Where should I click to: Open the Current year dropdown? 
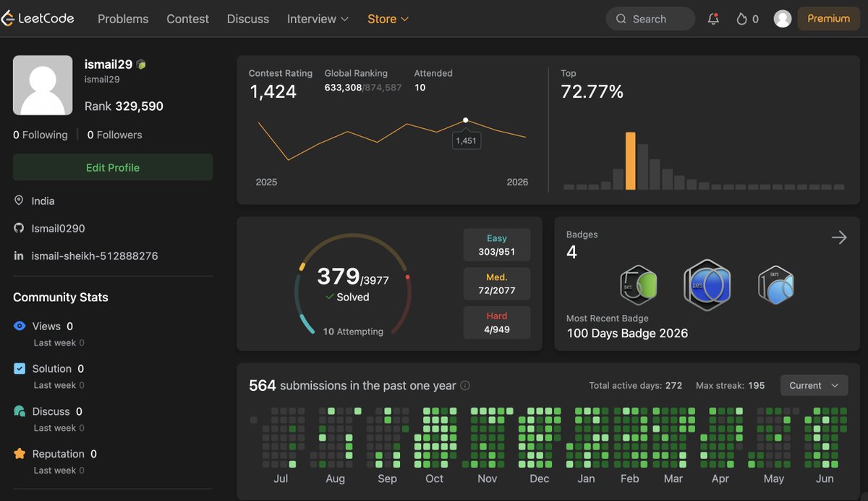(x=814, y=385)
